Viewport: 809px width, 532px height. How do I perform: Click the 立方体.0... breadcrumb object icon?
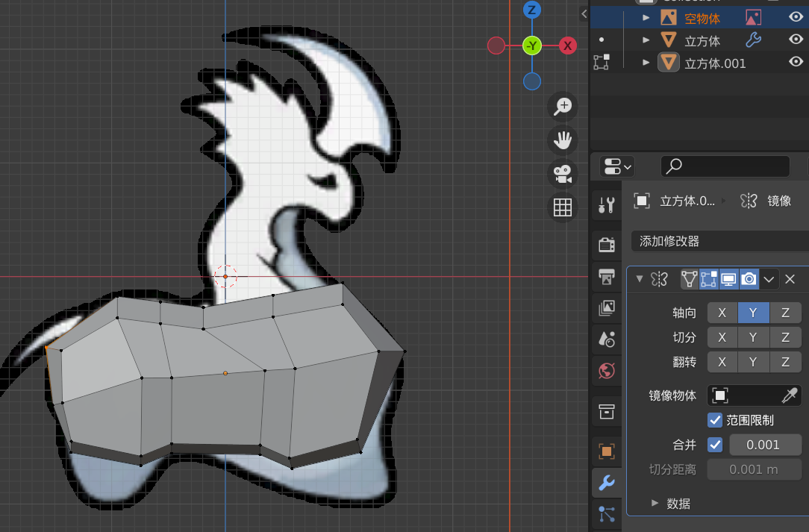tap(642, 201)
